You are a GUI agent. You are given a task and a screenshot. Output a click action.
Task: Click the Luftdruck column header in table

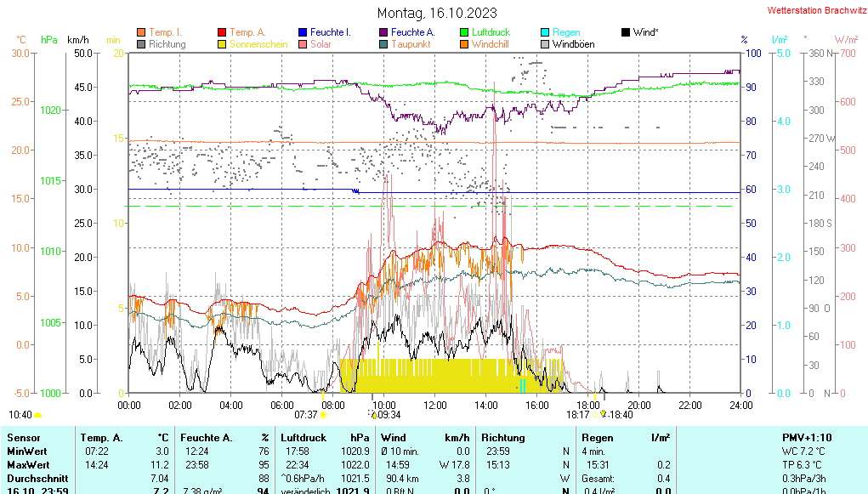point(304,437)
